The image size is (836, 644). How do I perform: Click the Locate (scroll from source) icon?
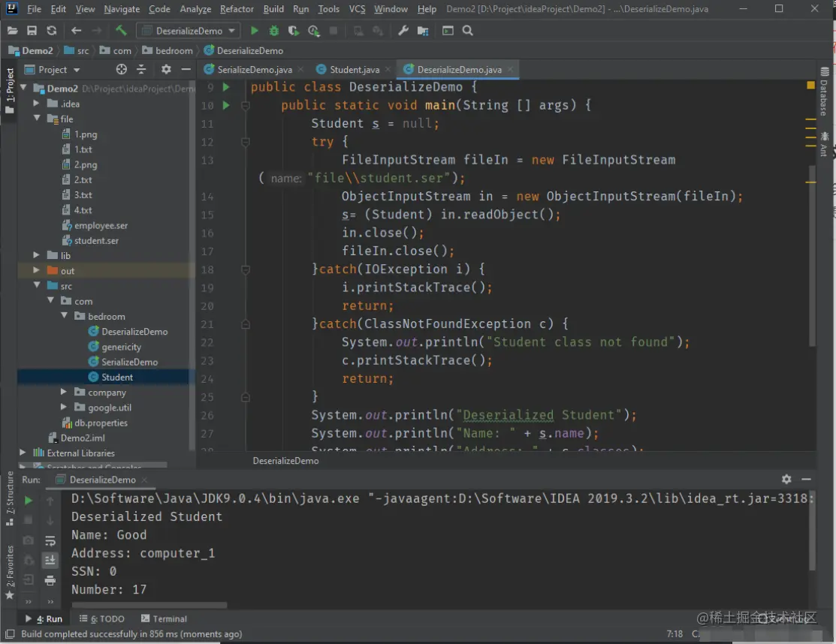(122, 69)
